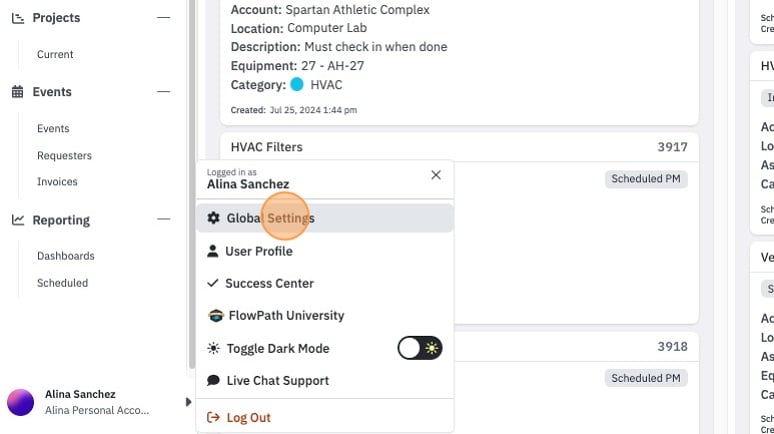Close the user menu popup
Viewport: 774px width, 434px height.
[x=436, y=175]
